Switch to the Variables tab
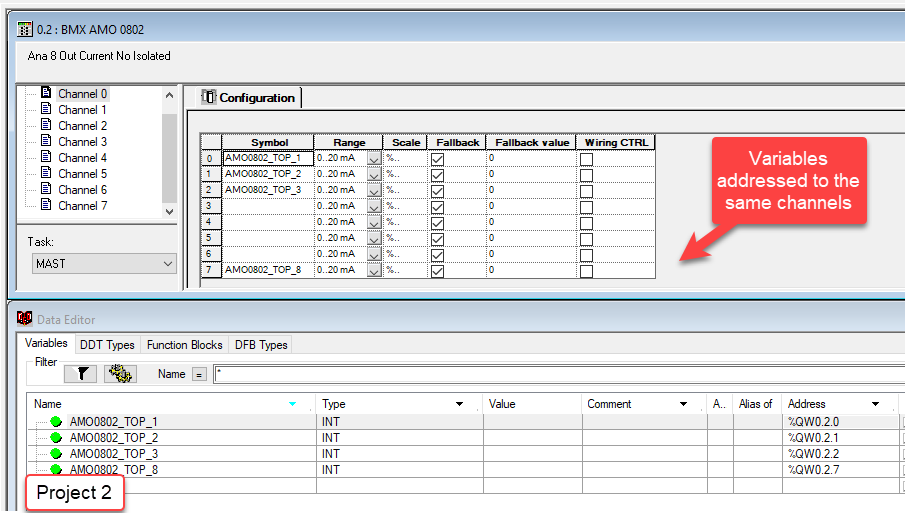Viewport: 905px width, 513px height. coord(46,343)
